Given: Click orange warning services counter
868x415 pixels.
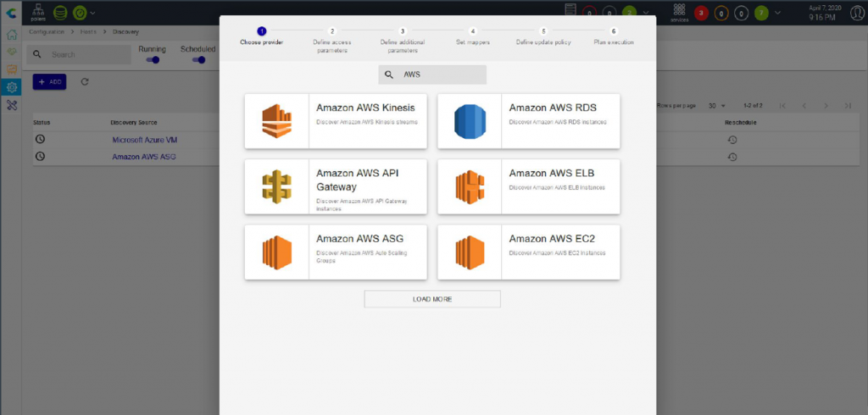Looking at the screenshot, I should click(x=721, y=12).
